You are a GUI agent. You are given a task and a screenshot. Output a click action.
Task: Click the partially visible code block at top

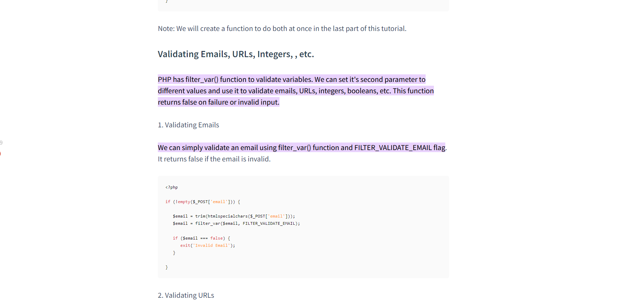(303, 5)
